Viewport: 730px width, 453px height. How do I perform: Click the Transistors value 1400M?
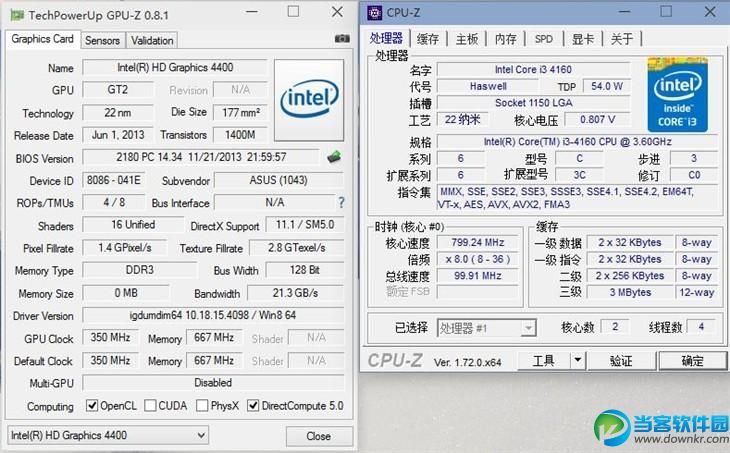[240, 135]
